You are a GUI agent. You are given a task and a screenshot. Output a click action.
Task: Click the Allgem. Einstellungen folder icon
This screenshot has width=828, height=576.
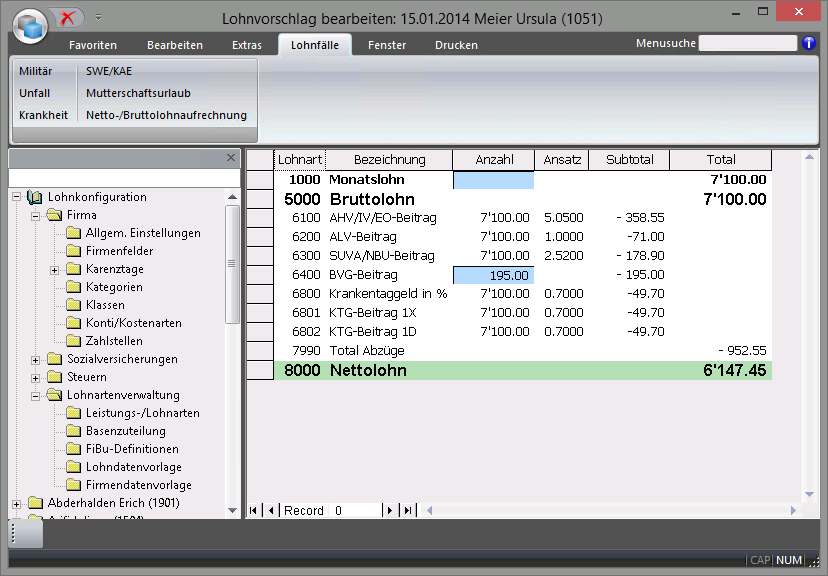click(x=73, y=233)
